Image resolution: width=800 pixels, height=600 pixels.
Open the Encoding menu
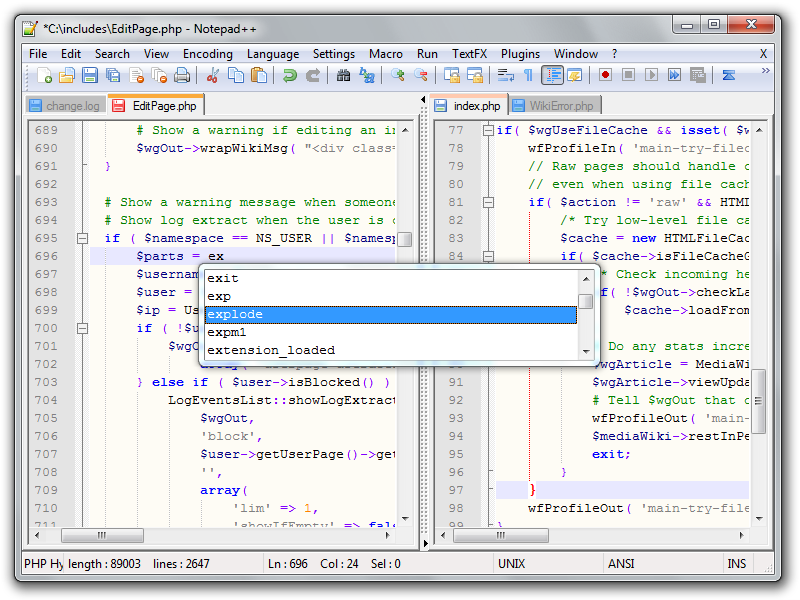point(207,54)
